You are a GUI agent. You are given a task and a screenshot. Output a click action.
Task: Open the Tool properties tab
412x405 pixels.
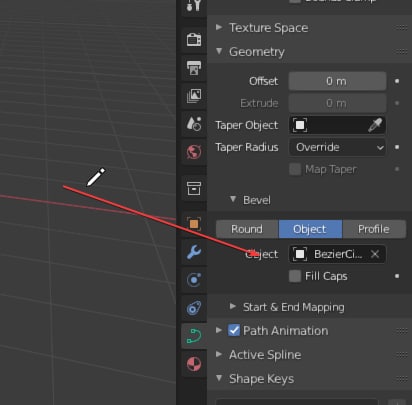194,5
